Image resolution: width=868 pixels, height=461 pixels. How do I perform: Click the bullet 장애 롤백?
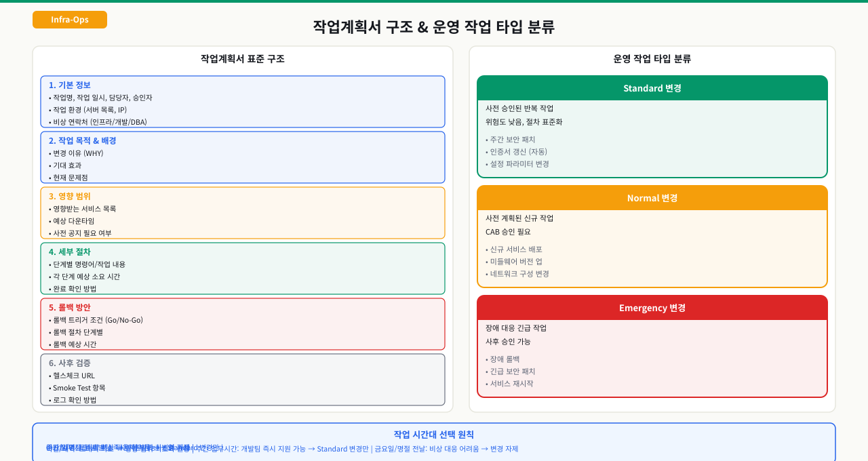coord(502,359)
